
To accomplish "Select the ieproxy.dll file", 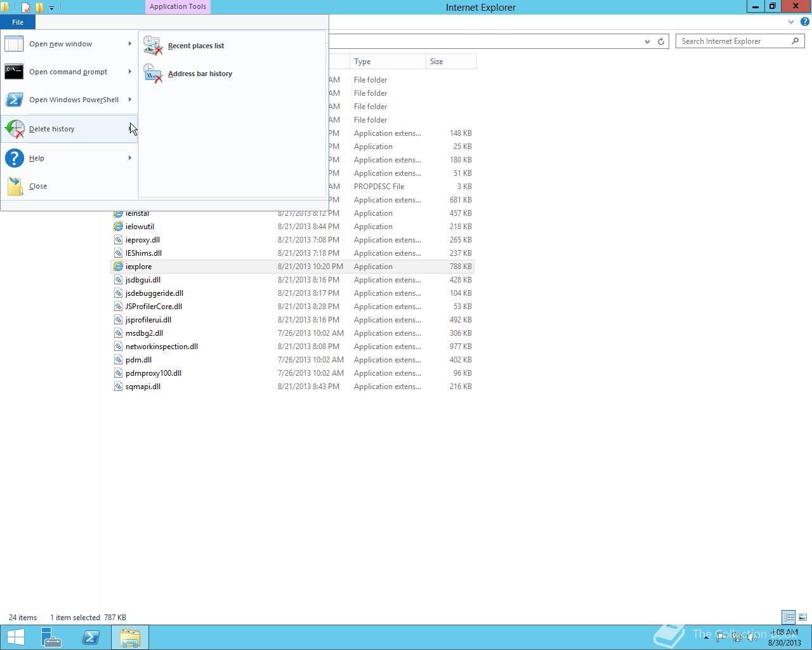I will click(x=143, y=240).
